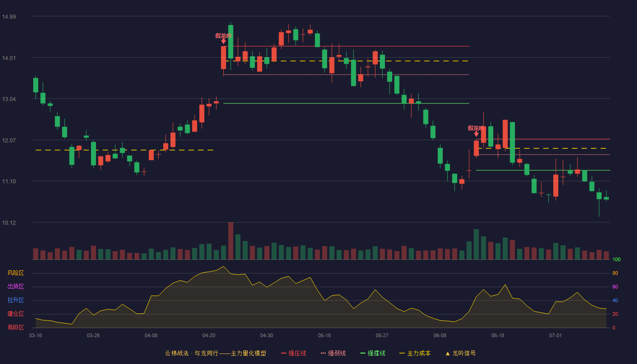
Task: Click the yellow dotted icon beside 主力成本
Action: tap(402, 353)
